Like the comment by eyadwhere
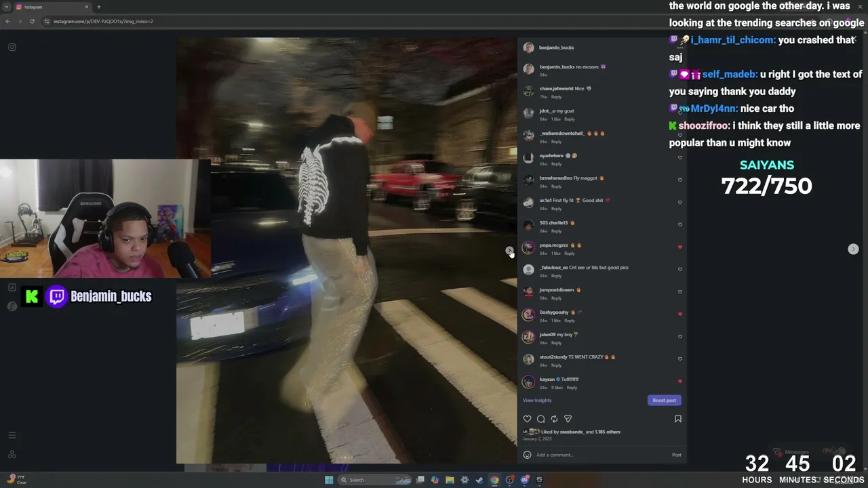This screenshot has width=868, height=488. tap(680, 158)
